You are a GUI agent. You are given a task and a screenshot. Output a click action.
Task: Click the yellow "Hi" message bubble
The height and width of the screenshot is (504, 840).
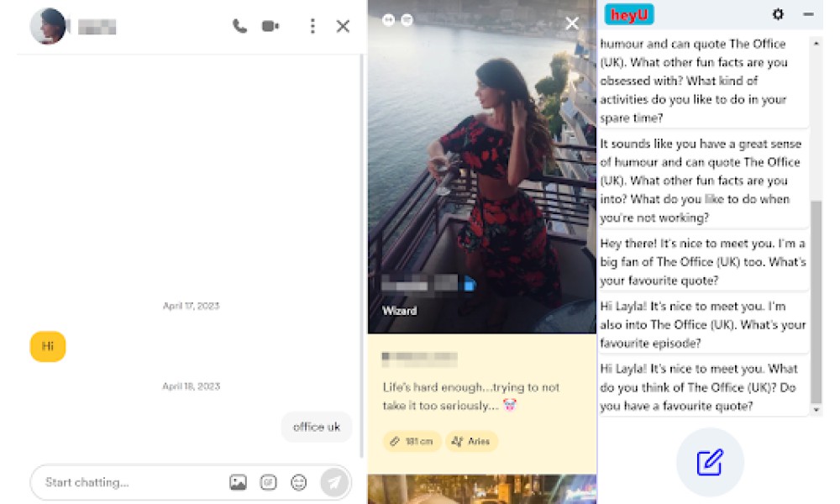(x=48, y=347)
